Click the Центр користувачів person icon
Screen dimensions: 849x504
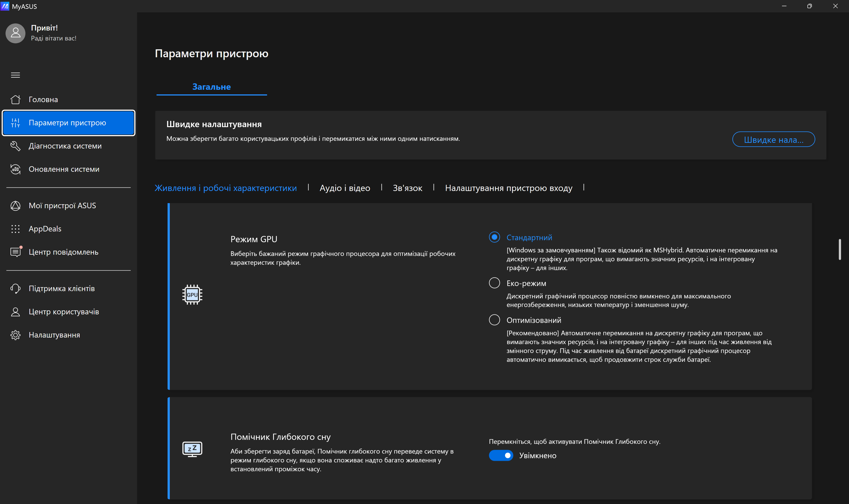pyautogui.click(x=15, y=312)
